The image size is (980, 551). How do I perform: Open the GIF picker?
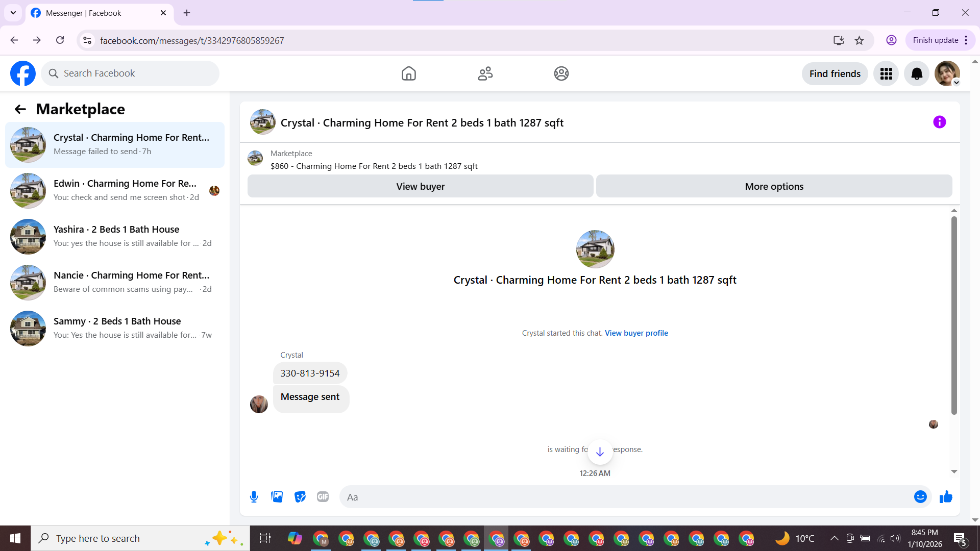(x=323, y=497)
